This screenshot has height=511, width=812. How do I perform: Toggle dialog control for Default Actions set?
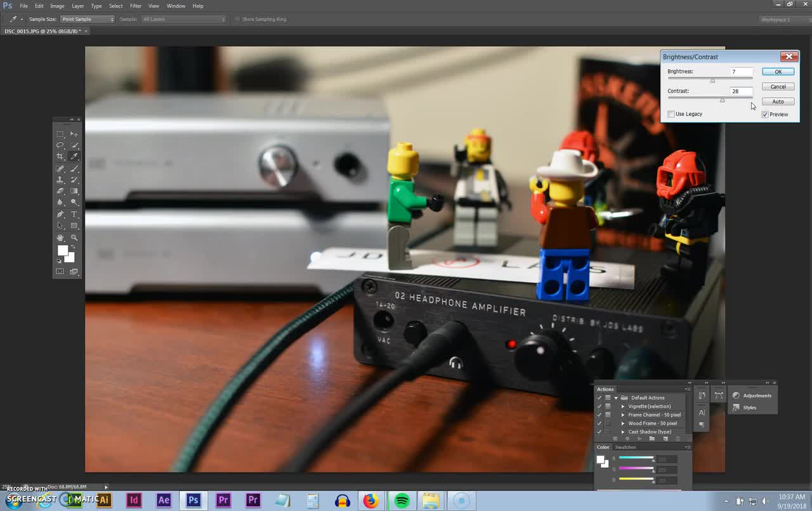pos(608,398)
